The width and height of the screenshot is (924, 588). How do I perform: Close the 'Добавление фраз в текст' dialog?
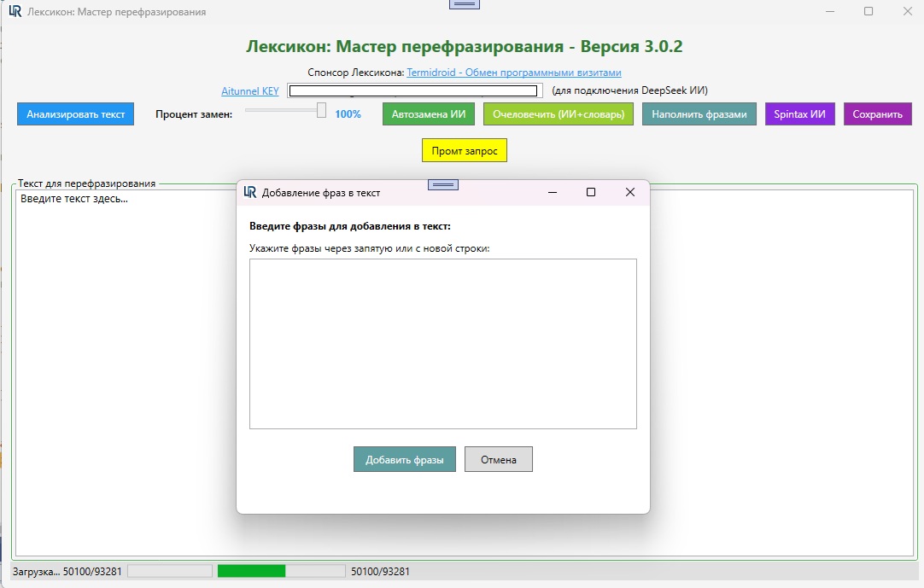pos(630,192)
